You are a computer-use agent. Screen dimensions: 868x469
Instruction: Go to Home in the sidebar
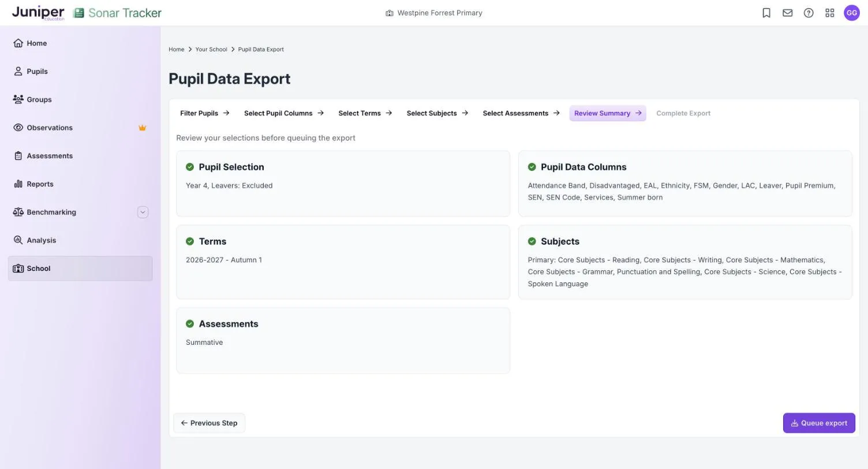80,43
